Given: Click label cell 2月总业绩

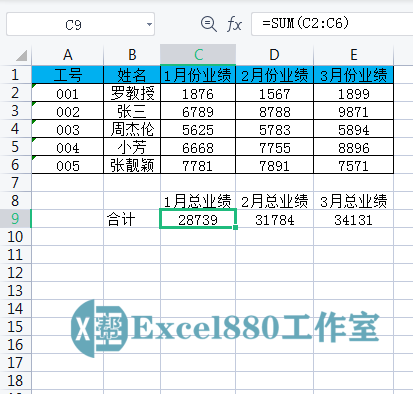Looking at the screenshot, I should coord(274,201).
